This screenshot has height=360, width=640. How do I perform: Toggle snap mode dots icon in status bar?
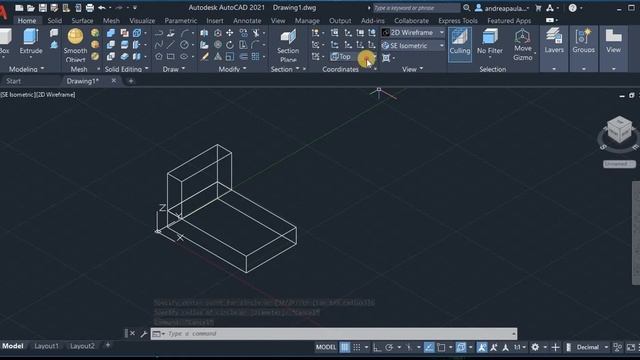coord(357,347)
